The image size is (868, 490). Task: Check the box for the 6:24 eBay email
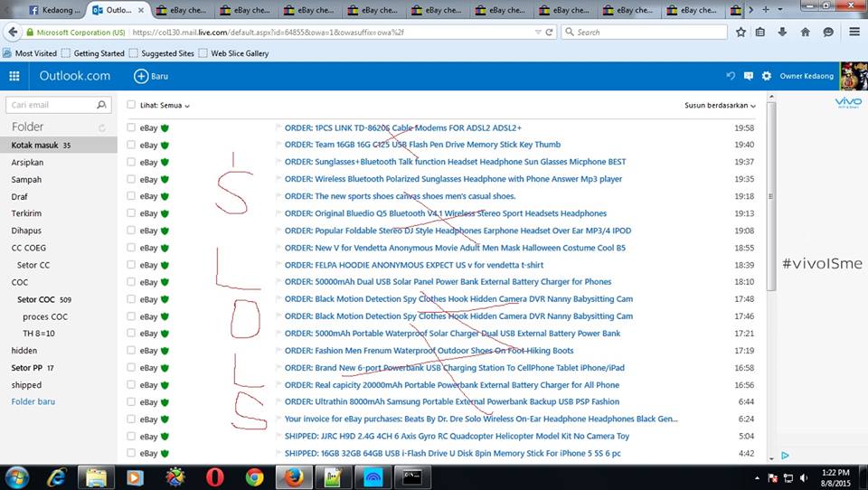tap(131, 419)
